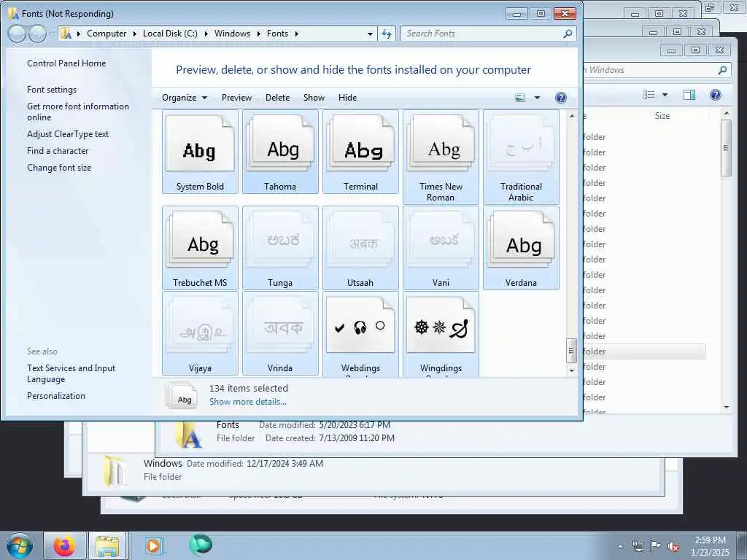Open Personalization link
The height and width of the screenshot is (560, 747).
[x=55, y=396]
